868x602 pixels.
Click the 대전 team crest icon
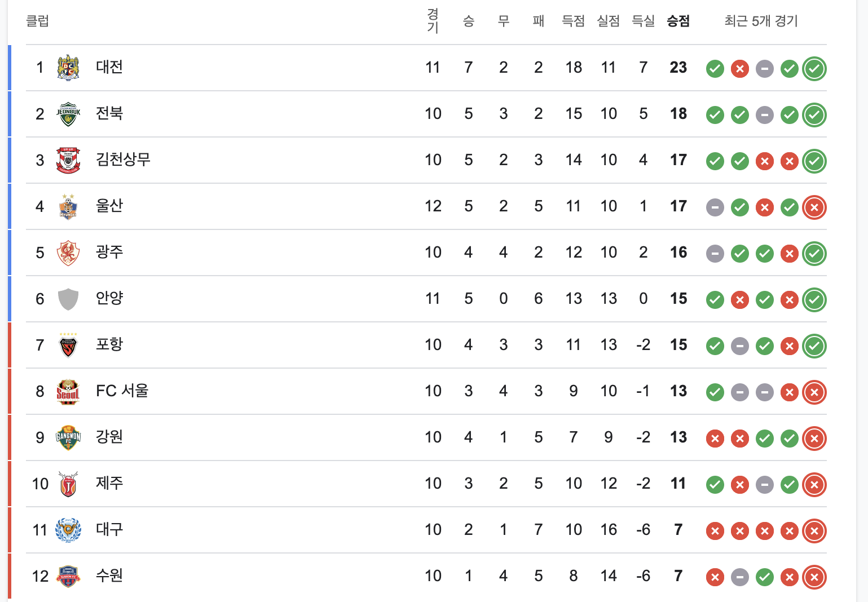coord(68,68)
